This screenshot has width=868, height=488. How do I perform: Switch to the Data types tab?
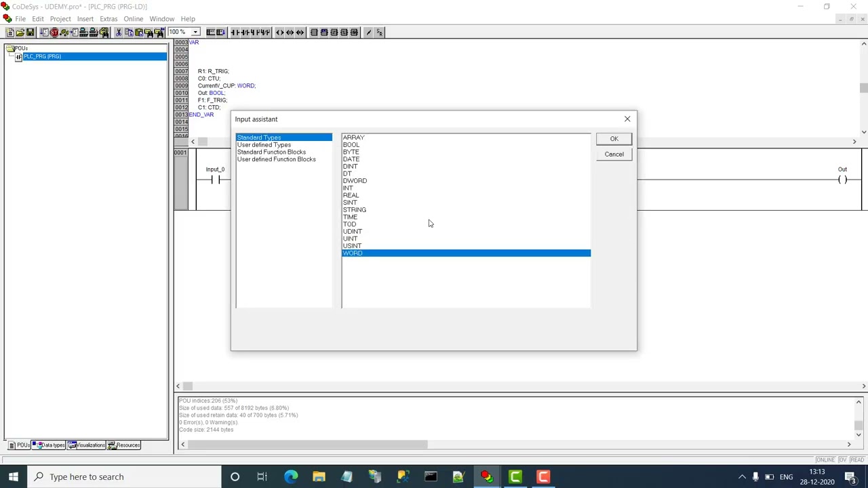coord(50,445)
